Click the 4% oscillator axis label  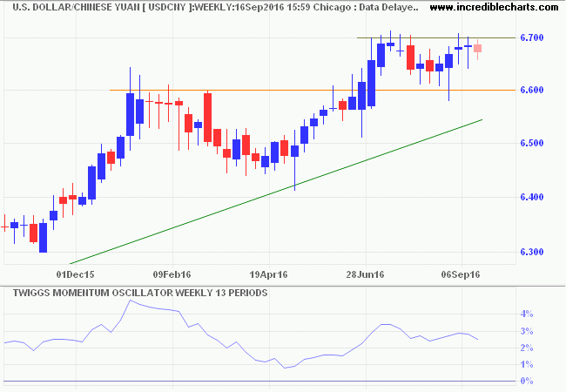click(527, 314)
